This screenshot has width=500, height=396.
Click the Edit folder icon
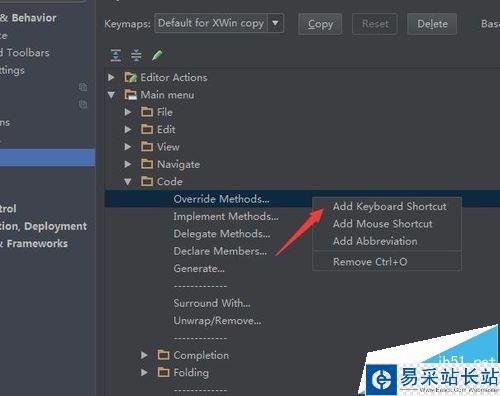147,129
